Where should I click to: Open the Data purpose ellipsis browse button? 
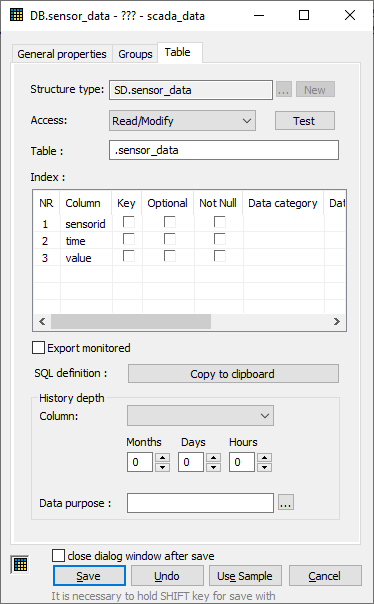(285, 503)
